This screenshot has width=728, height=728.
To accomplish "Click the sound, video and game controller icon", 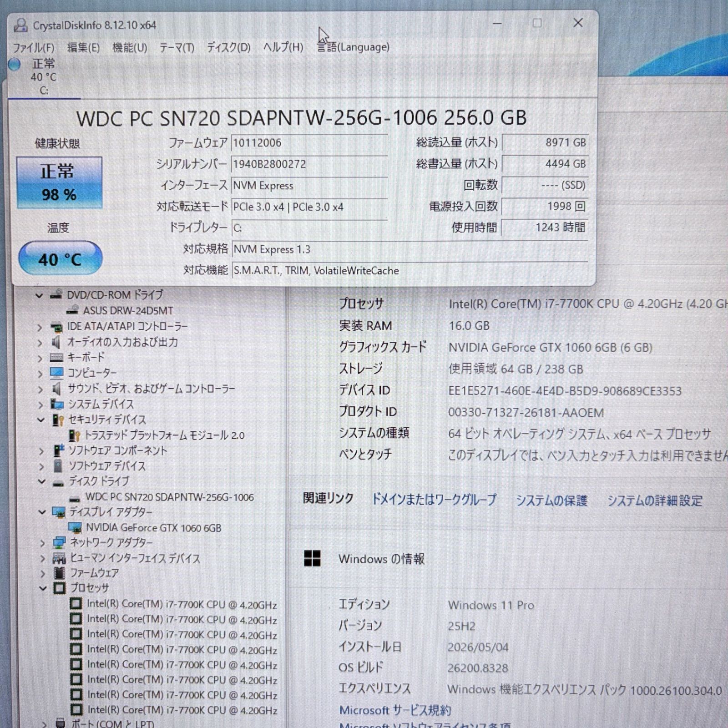I will (x=57, y=389).
